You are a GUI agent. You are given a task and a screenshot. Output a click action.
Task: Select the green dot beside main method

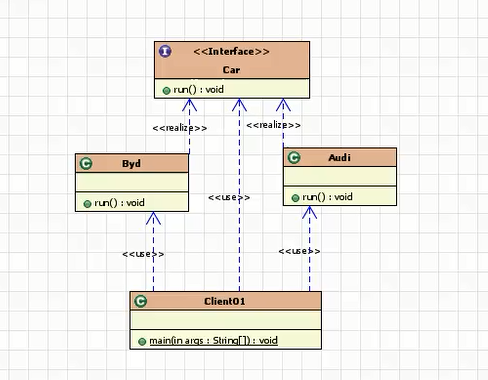142,342
